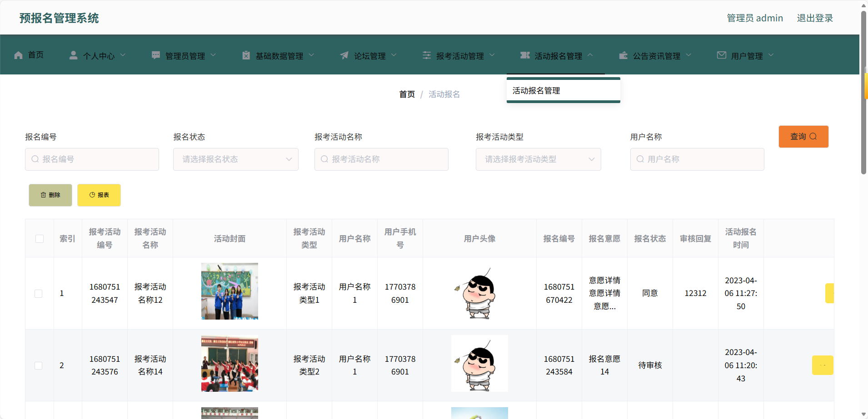
Task: Open the 基础数据管理 menu
Action: click(278, 55)
